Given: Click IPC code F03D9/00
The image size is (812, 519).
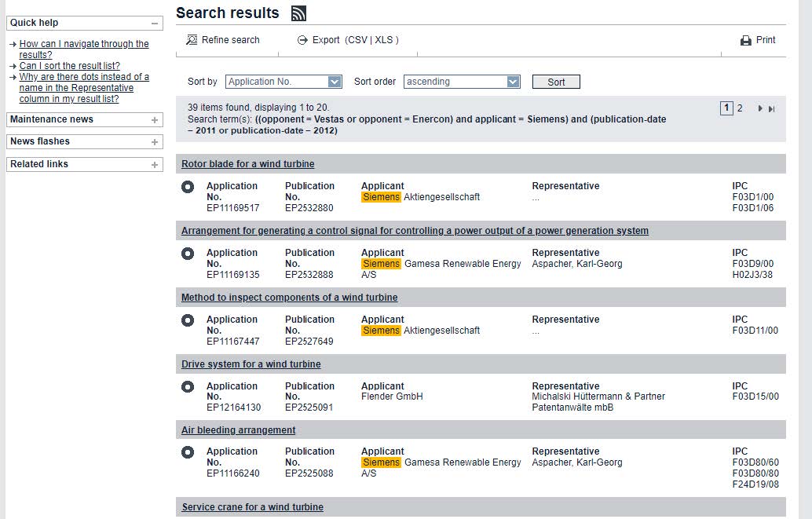Looking at the screenshot, I should pyautogui.click(x=753, y=264).
